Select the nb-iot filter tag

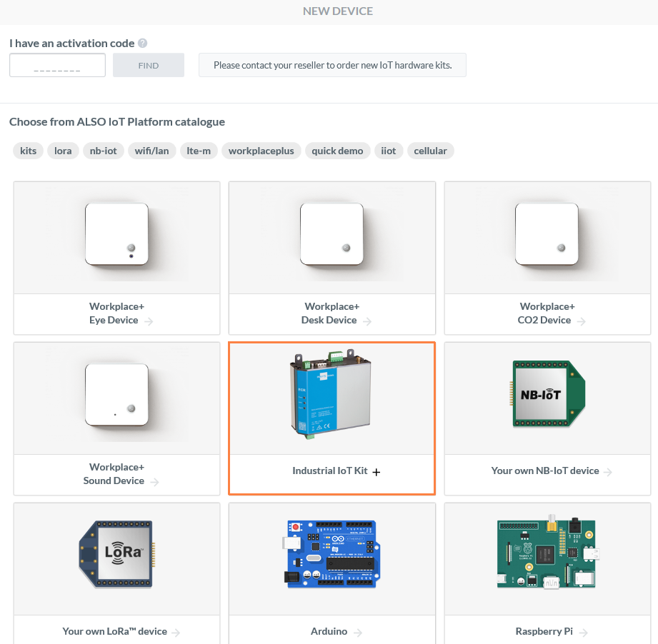(103, 151)
